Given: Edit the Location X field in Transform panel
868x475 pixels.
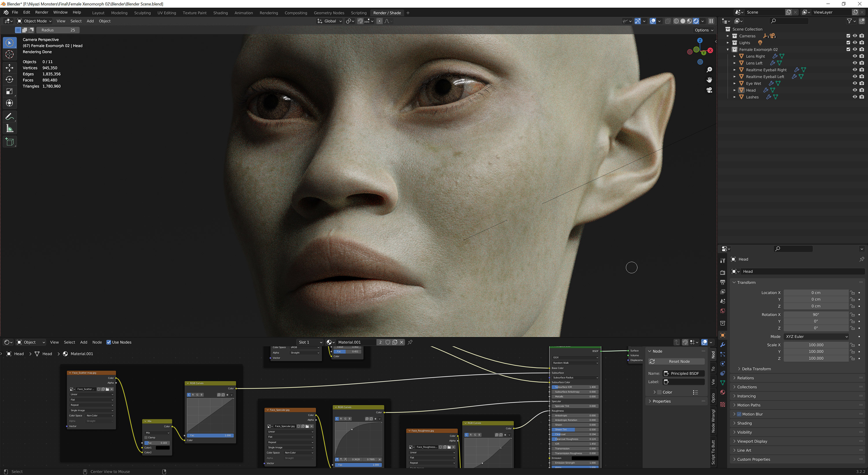Looking at the screenshot, I should coord(816,293).
